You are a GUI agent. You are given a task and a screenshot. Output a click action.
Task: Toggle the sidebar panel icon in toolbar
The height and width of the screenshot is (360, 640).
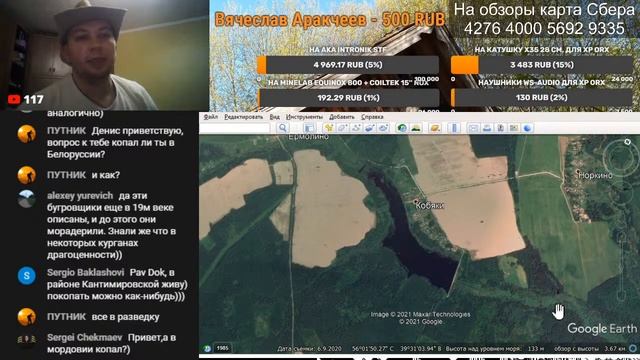click(309, 128)
